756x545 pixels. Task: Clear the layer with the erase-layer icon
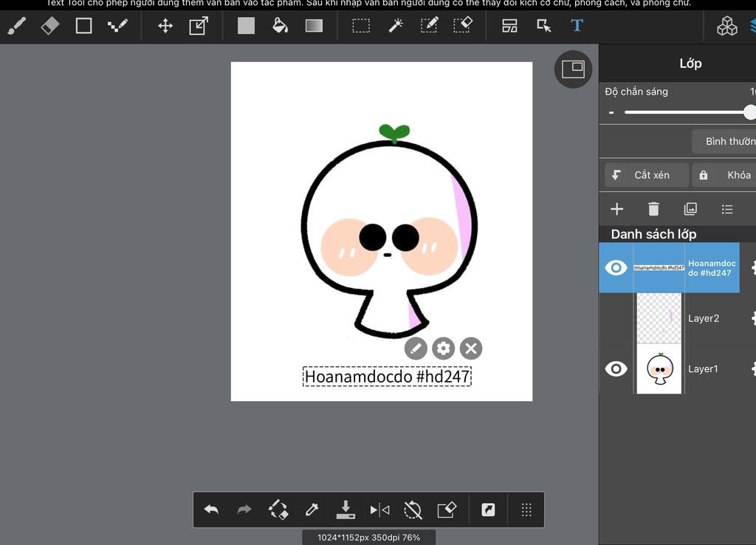(447, 510)
